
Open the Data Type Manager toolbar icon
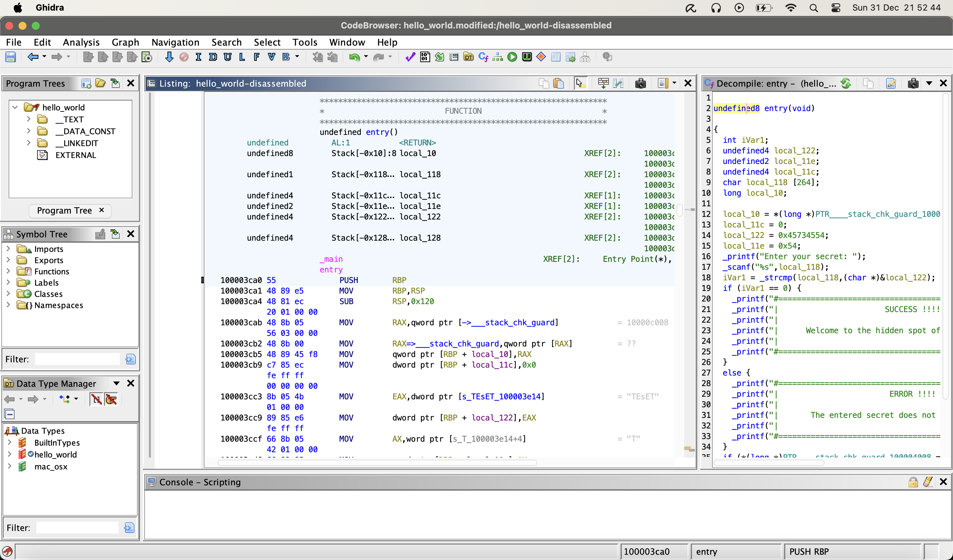tap(469, 57)
